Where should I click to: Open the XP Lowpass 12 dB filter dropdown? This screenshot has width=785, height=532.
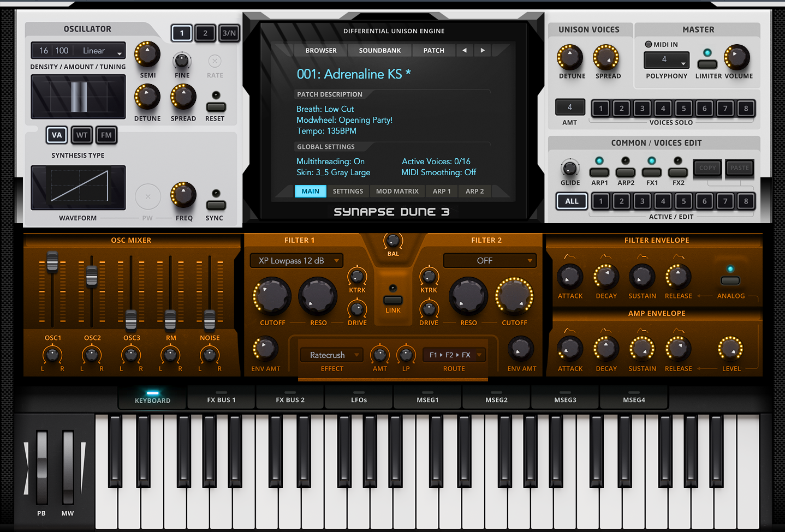pyautogui.click(x=296, y=261)
